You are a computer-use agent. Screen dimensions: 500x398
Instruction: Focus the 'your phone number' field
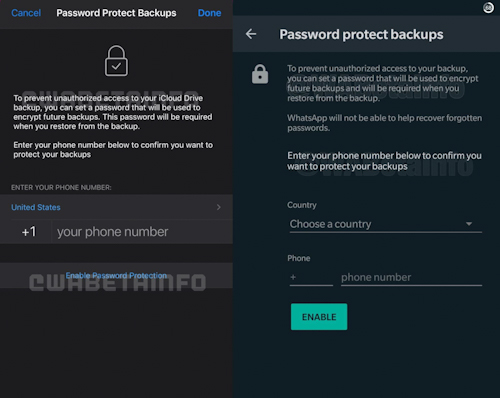tap(142, 232)
